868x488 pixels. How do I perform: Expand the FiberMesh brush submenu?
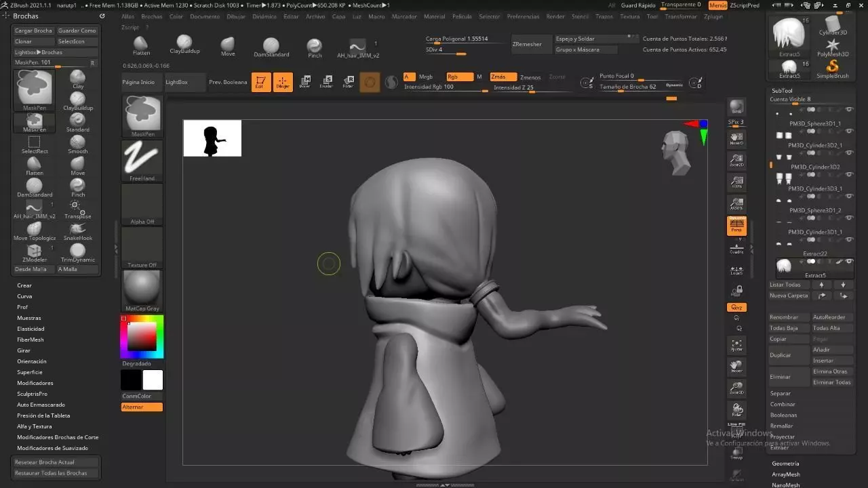click(31, 340)
